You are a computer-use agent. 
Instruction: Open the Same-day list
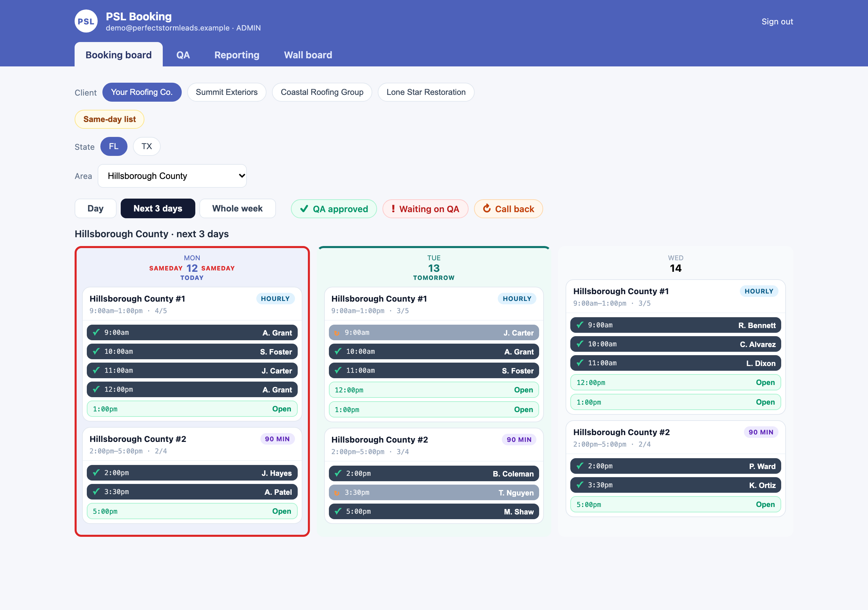click(x=110, y=119)
